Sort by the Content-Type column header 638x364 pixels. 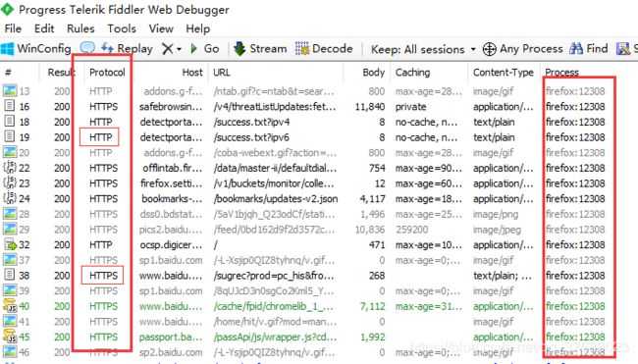pos(503,73)
